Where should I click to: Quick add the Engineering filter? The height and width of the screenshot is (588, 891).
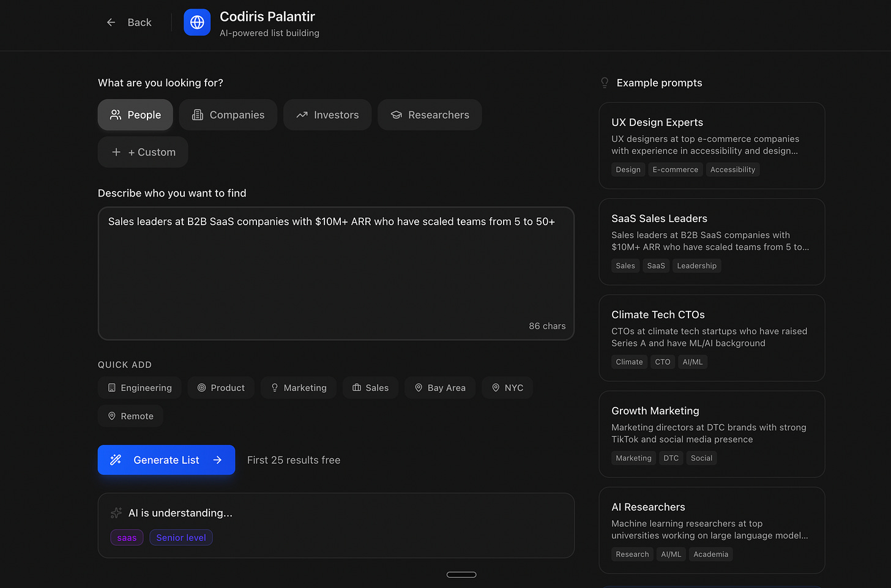(140, 388)
